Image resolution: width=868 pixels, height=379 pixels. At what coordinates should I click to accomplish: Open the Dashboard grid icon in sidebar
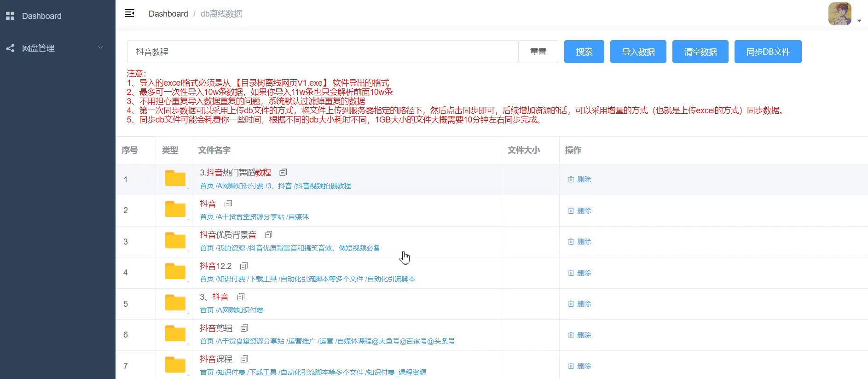click(10, 16)
